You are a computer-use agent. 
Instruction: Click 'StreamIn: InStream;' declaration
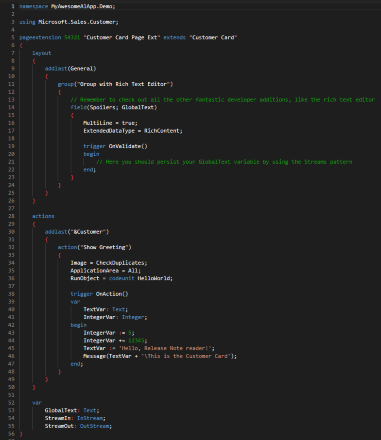[x=75, y=418]
